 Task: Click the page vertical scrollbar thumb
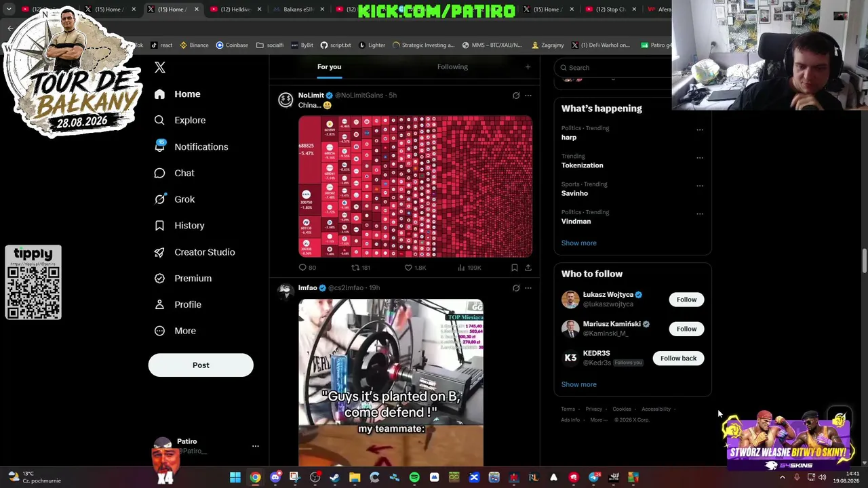tap(865, 261)
